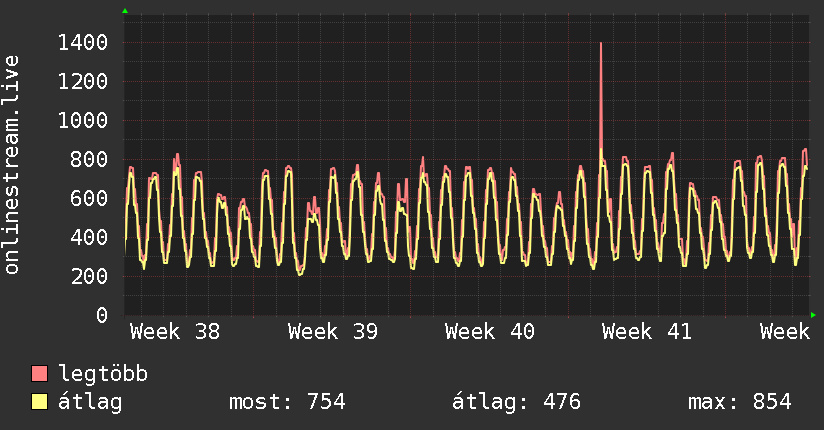824x430 pixels.
Task: Click the yellow átlag legend swatch
Action: (x=40, y=402)
